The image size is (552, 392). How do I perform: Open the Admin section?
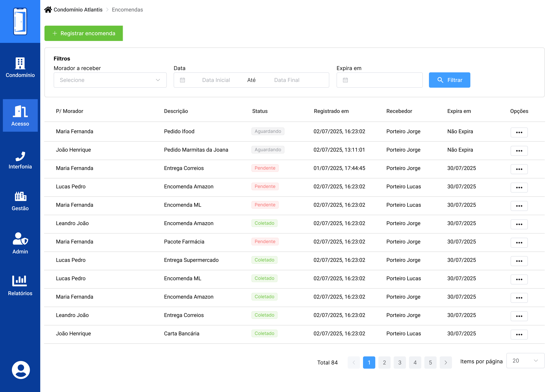(20, 243)
